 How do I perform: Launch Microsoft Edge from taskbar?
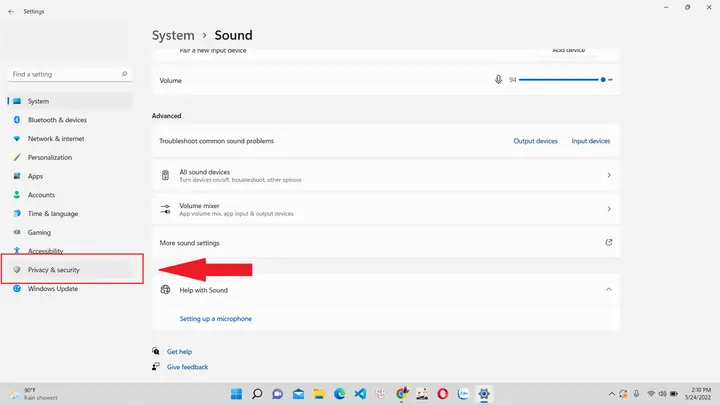pos(339,394)
